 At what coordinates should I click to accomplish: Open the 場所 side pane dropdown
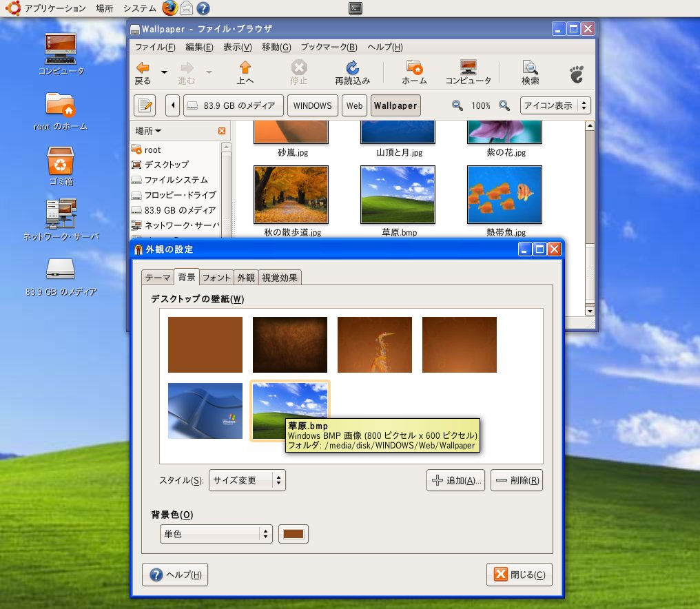pyautogui.click(x=148, y=131)
